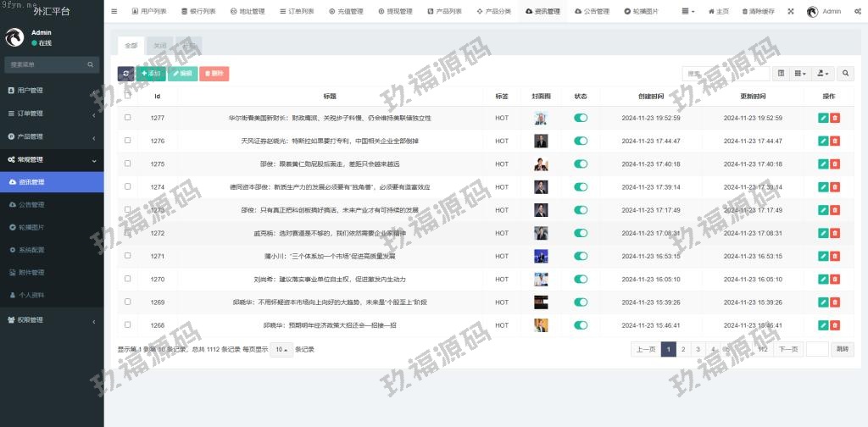Viewport: 868px width, 427px height.
Task: Turn off status switch for row 1275
Action: [581, 164]
